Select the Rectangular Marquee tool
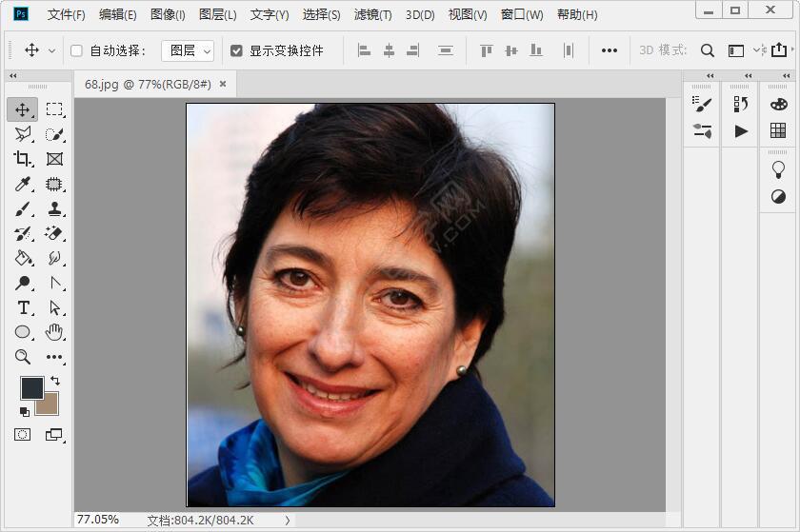Screen dimensions: 800x532 tap(54, 109)
